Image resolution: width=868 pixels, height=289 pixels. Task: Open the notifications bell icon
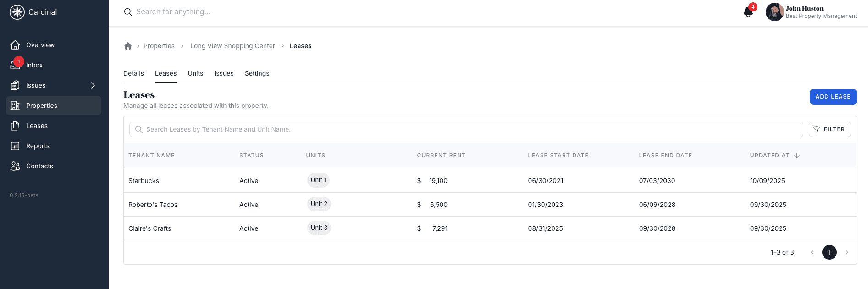(748, 12)
